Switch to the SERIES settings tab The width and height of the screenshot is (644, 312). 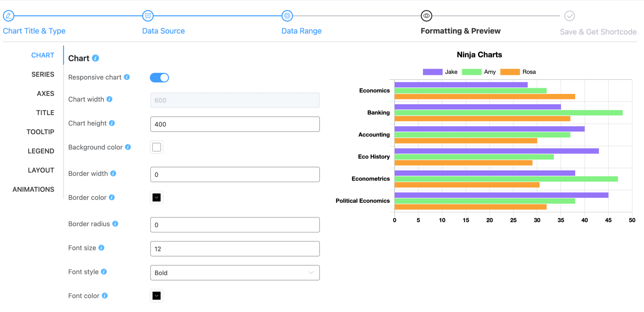[x=43, y=74]
